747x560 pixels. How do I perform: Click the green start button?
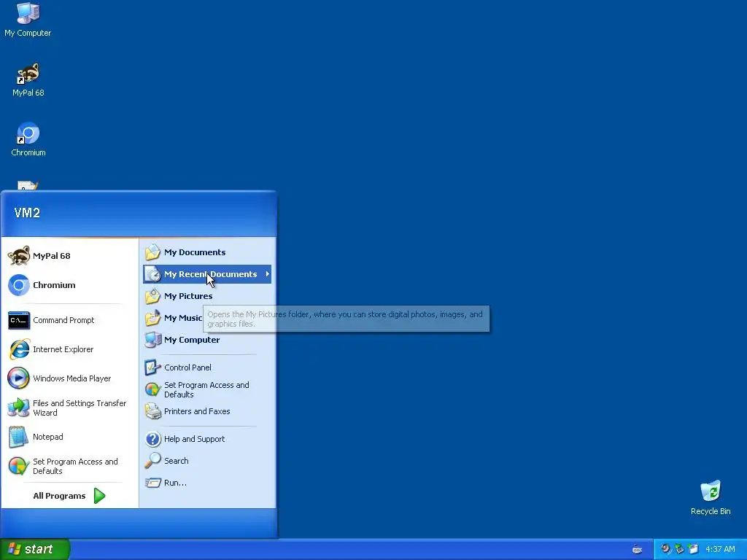coord(34,549)
